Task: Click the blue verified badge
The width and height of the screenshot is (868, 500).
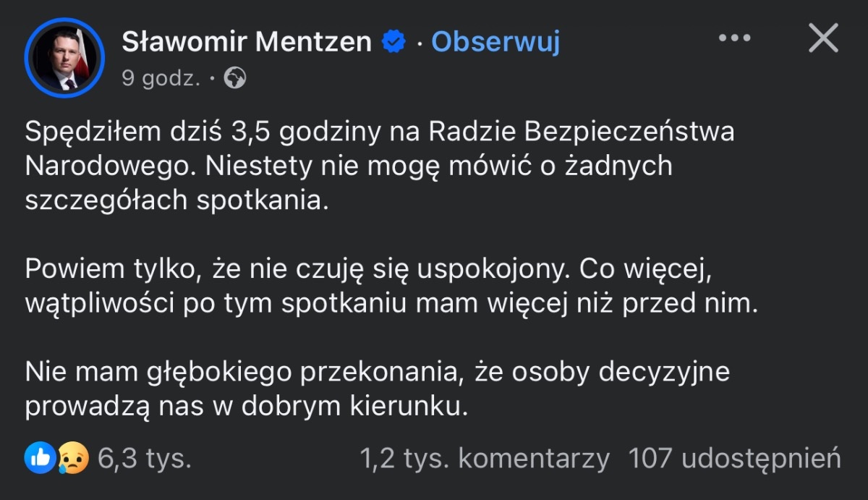Action: (x=394, y=43)
